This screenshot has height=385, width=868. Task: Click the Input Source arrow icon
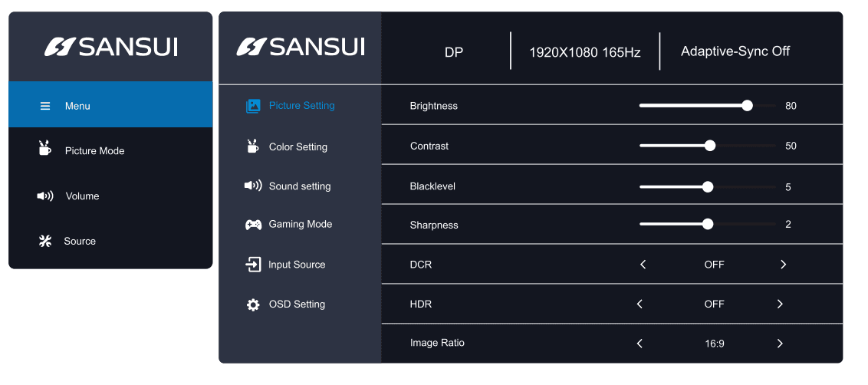[253, 265]
